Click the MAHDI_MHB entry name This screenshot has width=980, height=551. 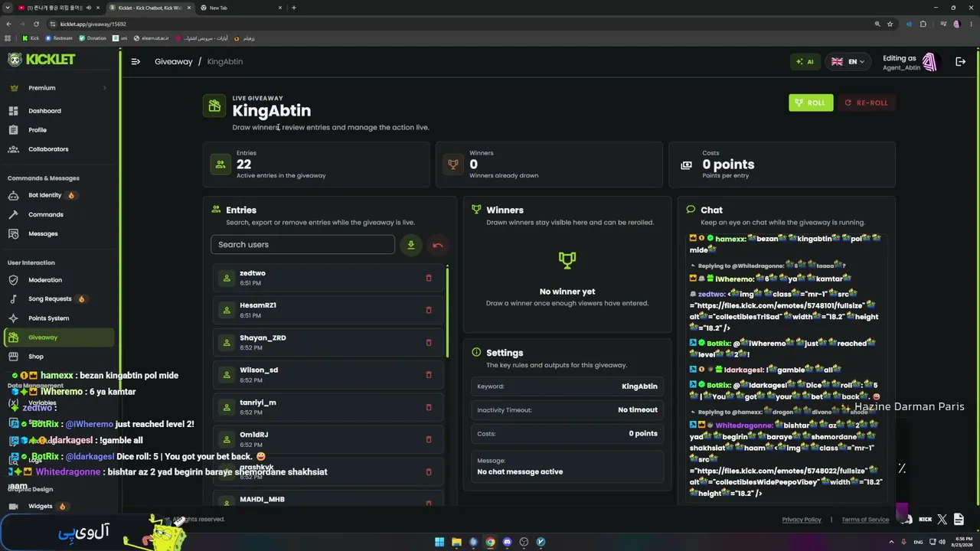[x=262, y=499]
